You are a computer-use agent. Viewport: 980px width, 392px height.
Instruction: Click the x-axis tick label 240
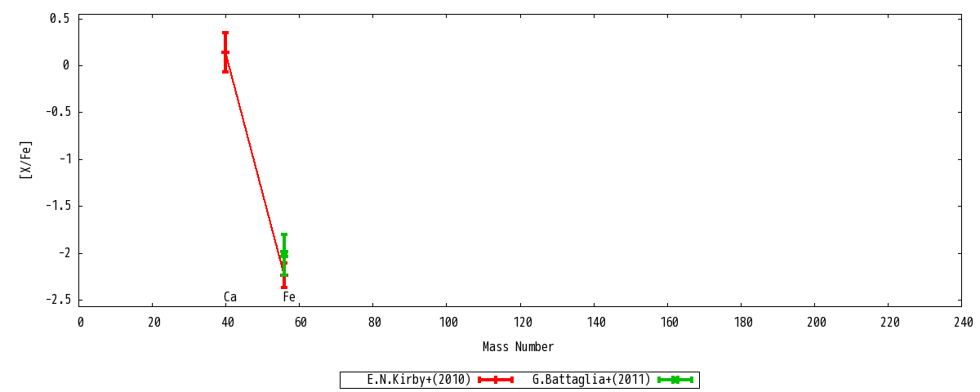click(x=963, y=323)
